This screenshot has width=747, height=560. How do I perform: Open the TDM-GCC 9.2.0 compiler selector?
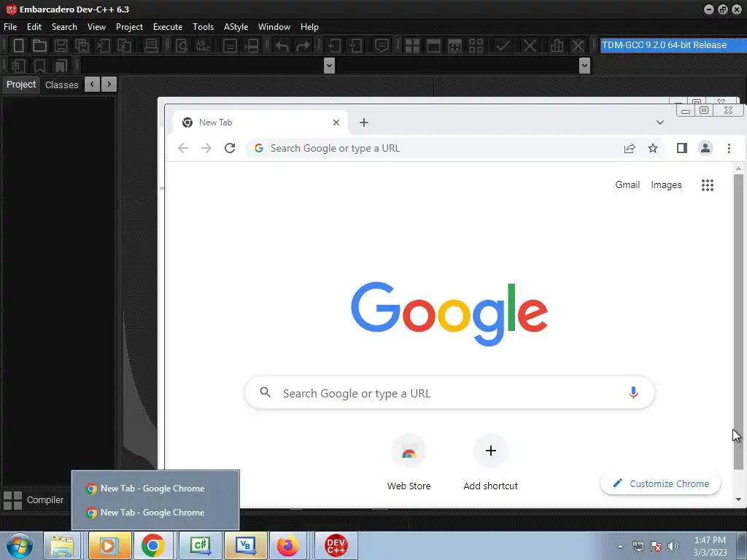click(673, 45)
